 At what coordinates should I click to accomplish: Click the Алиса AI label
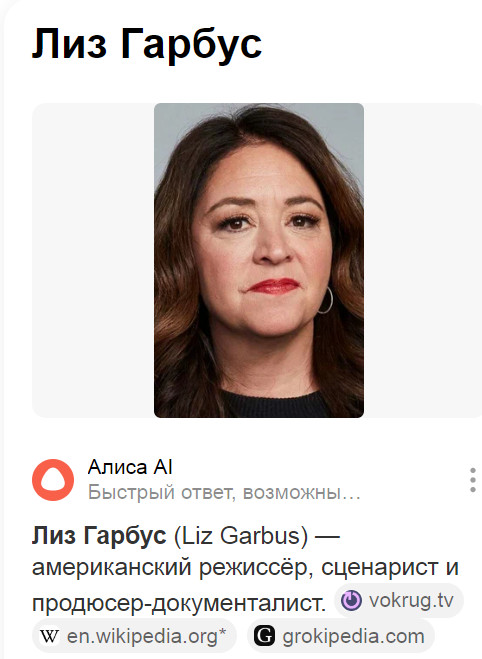130,467
